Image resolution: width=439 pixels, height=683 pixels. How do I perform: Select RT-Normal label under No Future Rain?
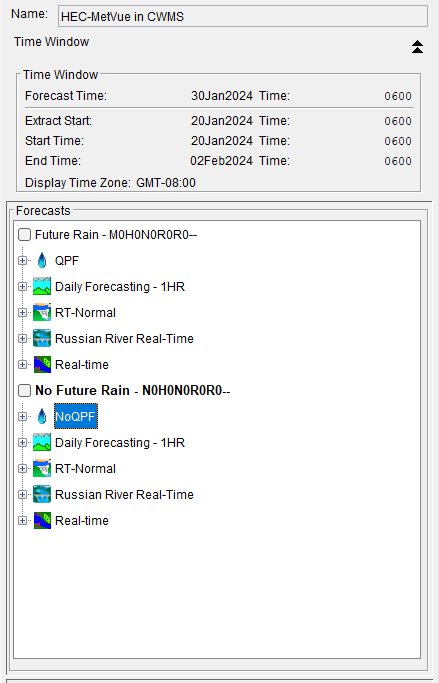click(x=85, y=468)
